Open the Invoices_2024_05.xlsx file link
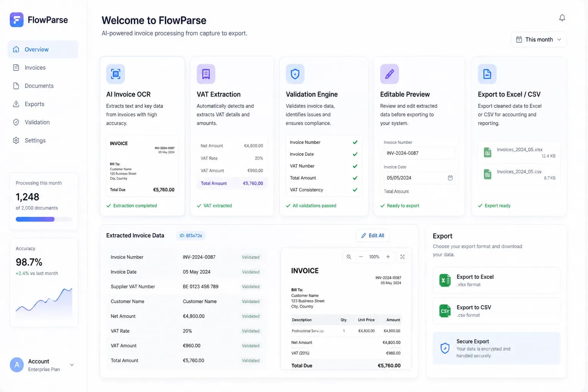 point(519,150)
